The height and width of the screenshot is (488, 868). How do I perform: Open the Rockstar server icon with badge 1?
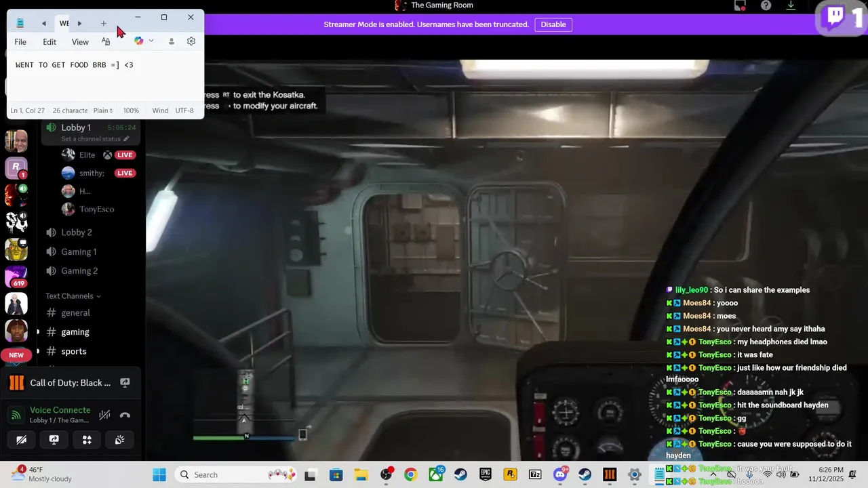point(16,168)
